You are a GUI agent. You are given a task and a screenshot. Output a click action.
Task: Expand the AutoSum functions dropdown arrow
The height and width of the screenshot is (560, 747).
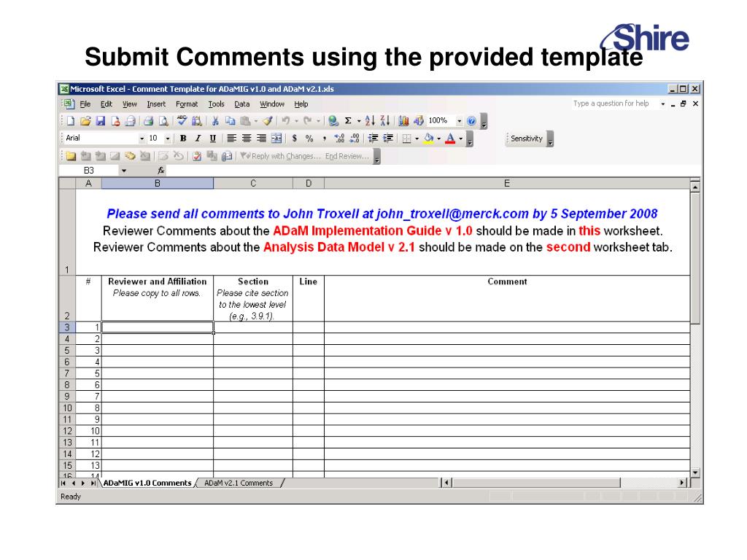coord(359,121)
